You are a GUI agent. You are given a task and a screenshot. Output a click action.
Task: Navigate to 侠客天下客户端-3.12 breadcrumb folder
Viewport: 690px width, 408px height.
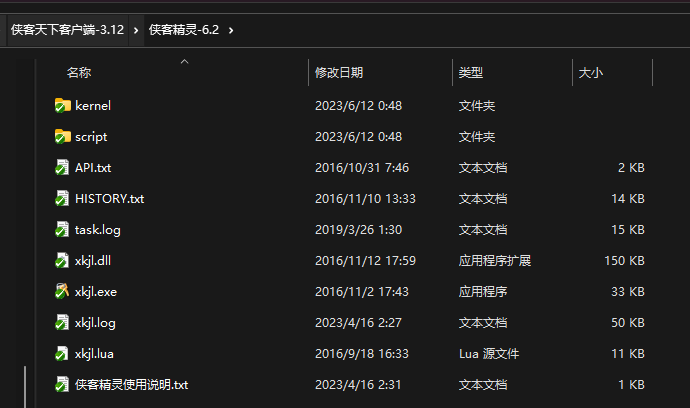[x=67, y=30]
